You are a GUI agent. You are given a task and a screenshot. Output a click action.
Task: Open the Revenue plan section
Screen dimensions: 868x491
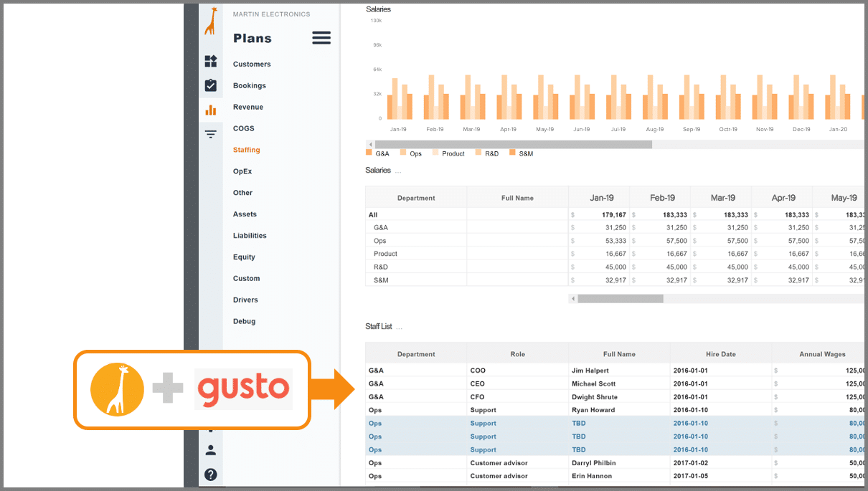pos(248,108)
